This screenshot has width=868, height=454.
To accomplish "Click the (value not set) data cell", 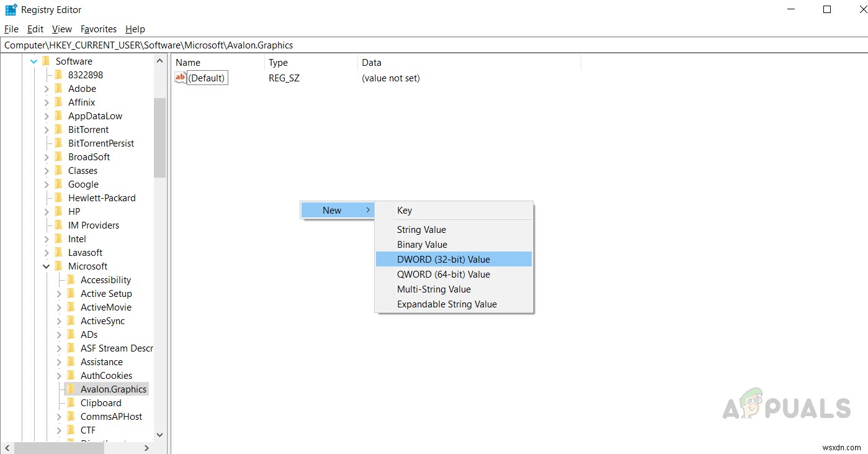I will pos(390,78).
